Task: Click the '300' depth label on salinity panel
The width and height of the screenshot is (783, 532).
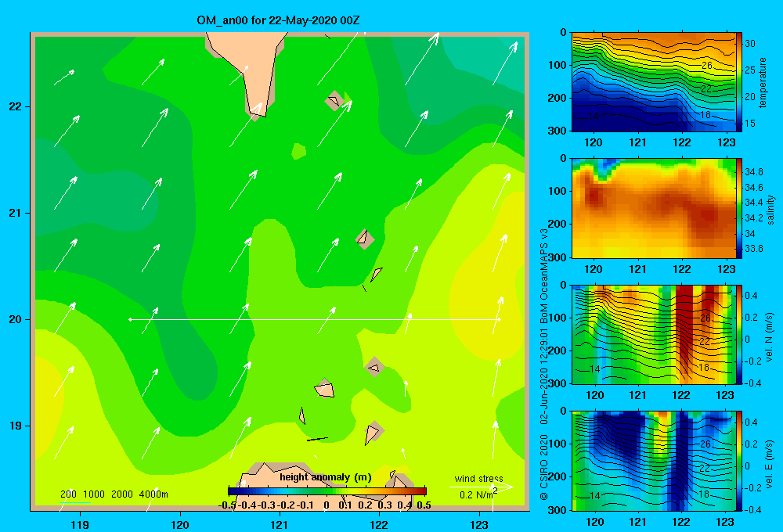Action: tap(557, 257)
